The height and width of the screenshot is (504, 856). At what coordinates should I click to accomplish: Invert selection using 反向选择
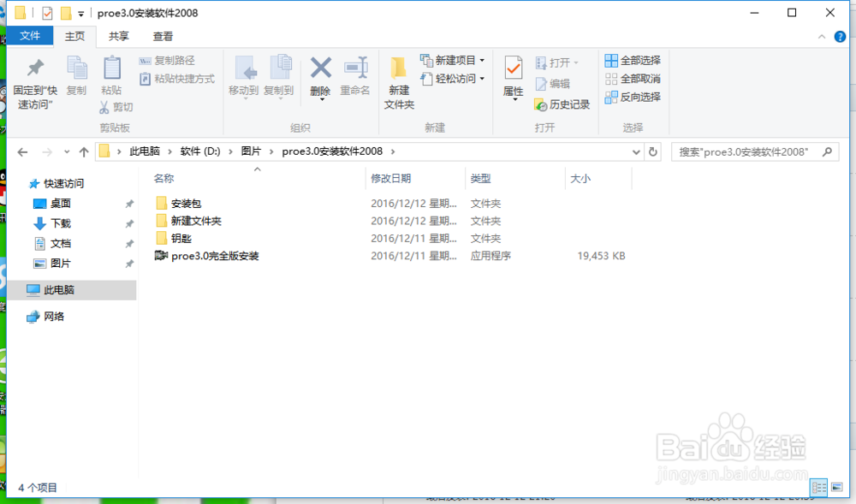[x=633, y=96]
